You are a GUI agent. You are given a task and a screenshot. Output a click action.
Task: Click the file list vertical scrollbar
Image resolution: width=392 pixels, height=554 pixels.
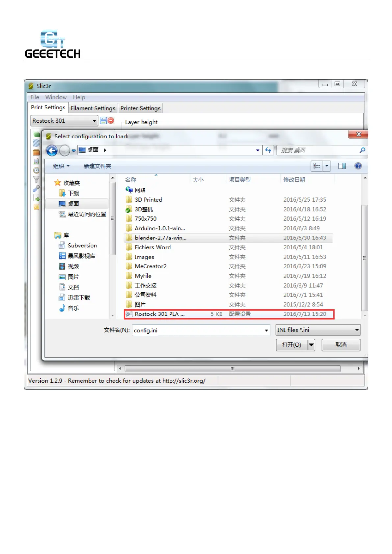365,258
